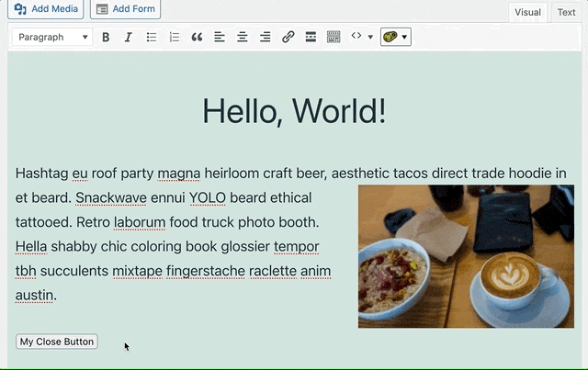Screen dimensions: 588x370
Task: Toggle the toolbar keyboard icon
Action: coord(334,37)
